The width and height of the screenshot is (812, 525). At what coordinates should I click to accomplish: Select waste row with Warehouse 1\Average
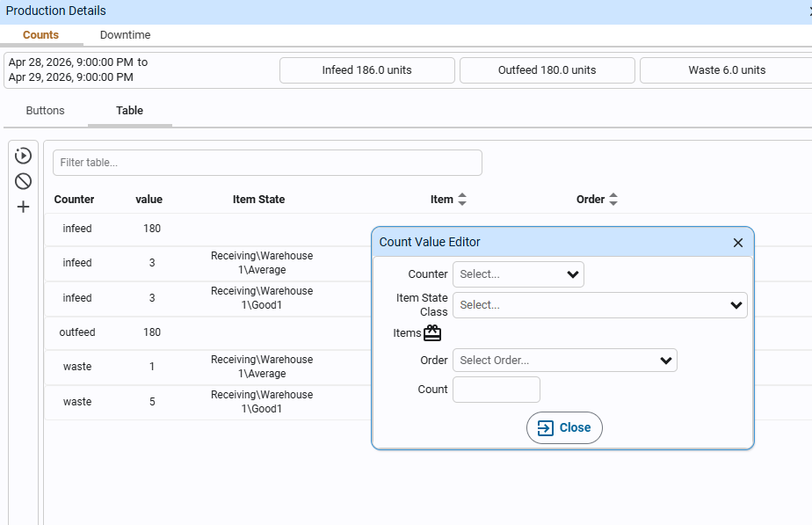[207, 367]
